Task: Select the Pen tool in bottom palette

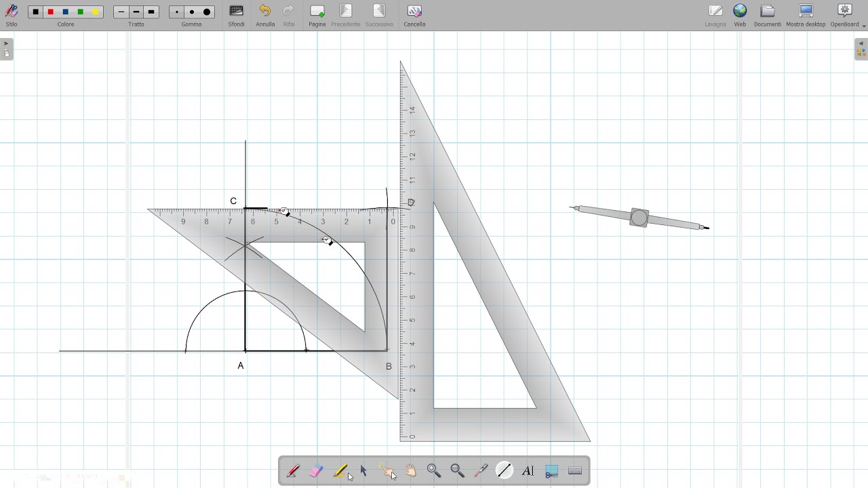Action: tap(293, 470)
